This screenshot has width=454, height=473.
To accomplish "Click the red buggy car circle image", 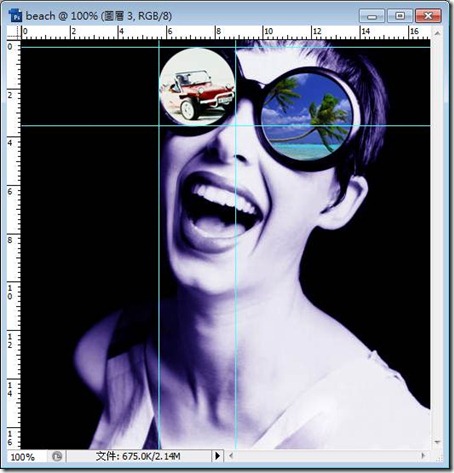I will pyautogui.click(x=197, y=86).
